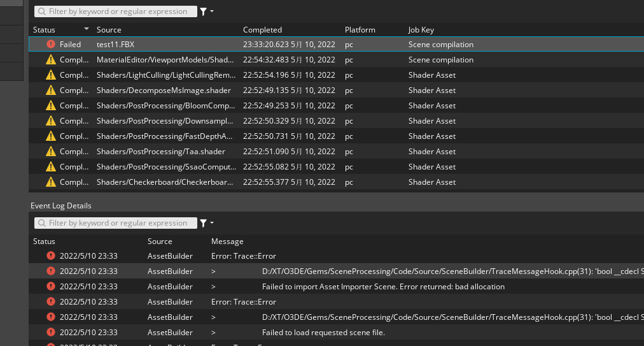Click search magnifier in Event Log filter box
Image resolution: width=644 pixels, height=346 pixels.
click(x=42, y=223)
